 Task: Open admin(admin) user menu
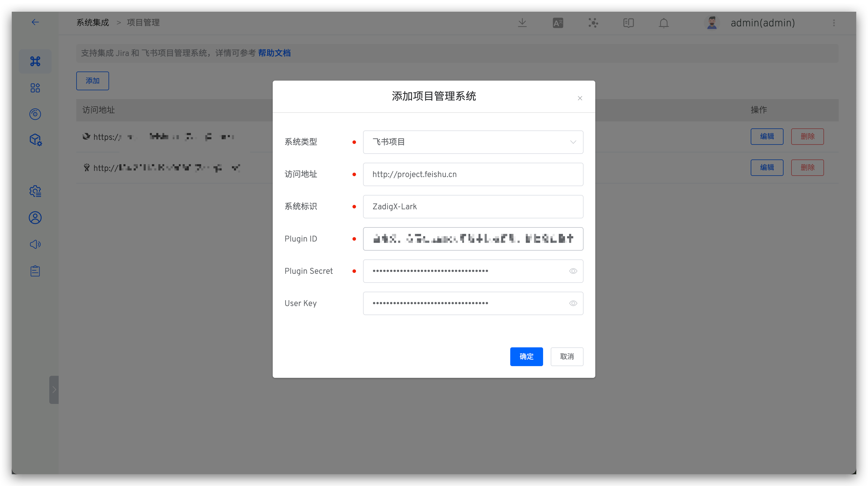click(762, 23)
